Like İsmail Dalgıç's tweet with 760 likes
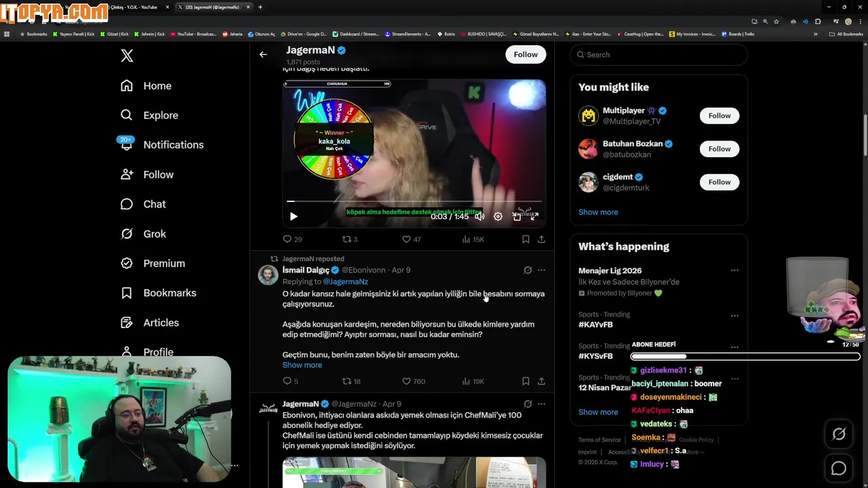The height and width of the screenshot is (488, 868). pyautogui.click(x=414, y=381)
